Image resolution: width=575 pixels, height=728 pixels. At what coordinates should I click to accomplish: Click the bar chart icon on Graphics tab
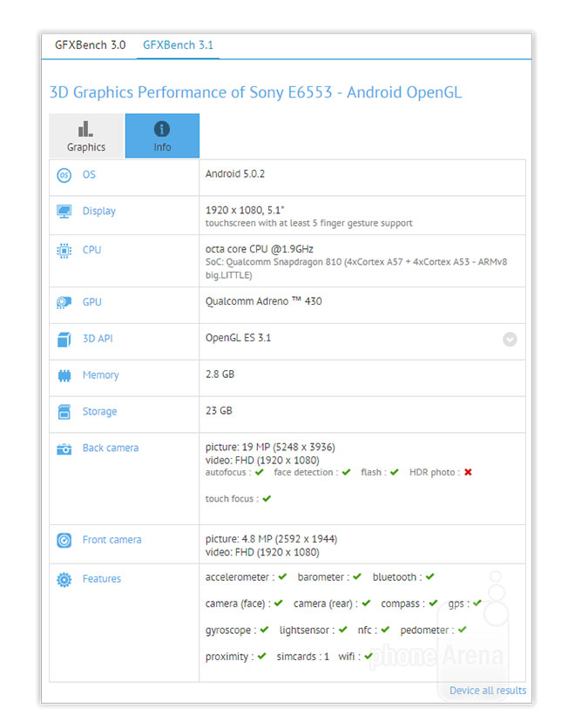point(85,129)
